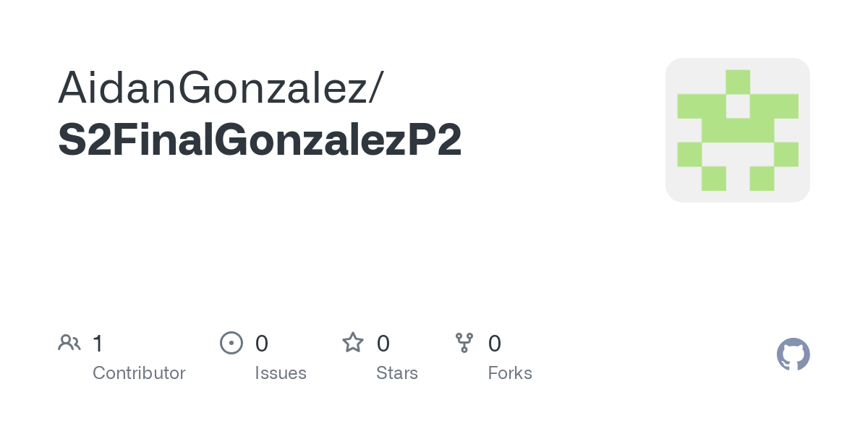Click the forks count number 0
The image size is (868, 434).
pos(495,343)
